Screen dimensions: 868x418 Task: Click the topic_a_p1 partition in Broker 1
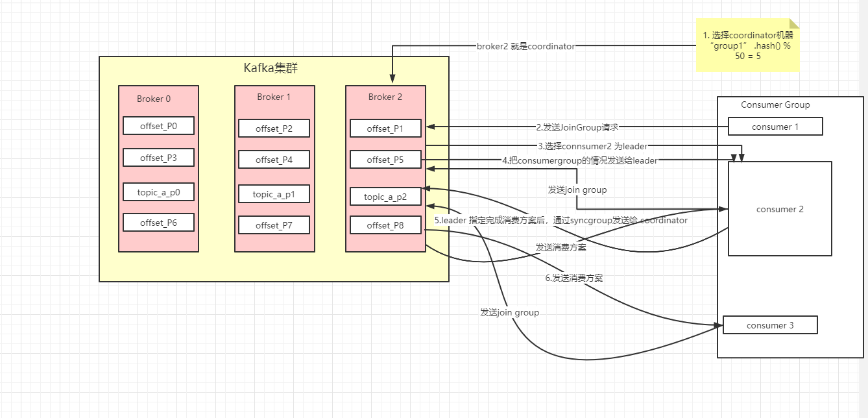274,193
